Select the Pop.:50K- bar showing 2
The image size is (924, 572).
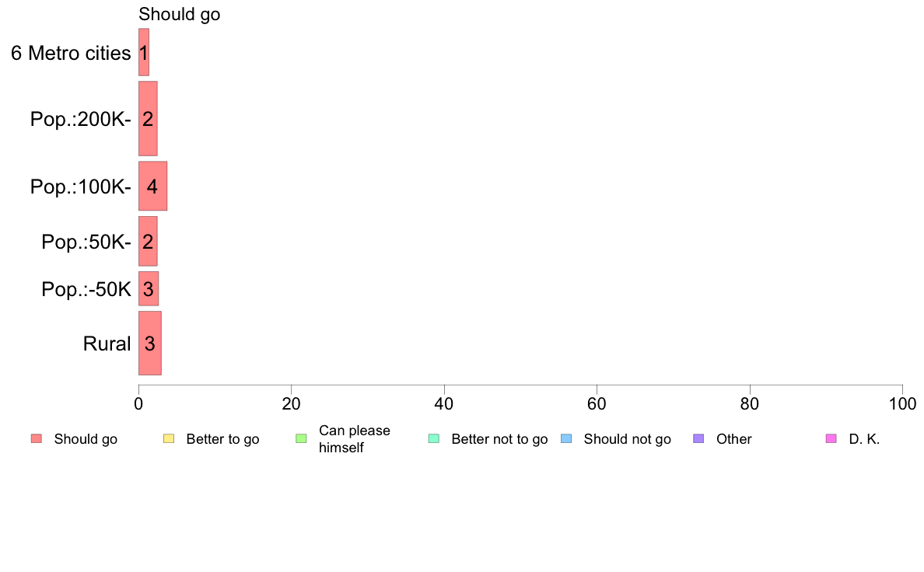click(x=148, y=241)
